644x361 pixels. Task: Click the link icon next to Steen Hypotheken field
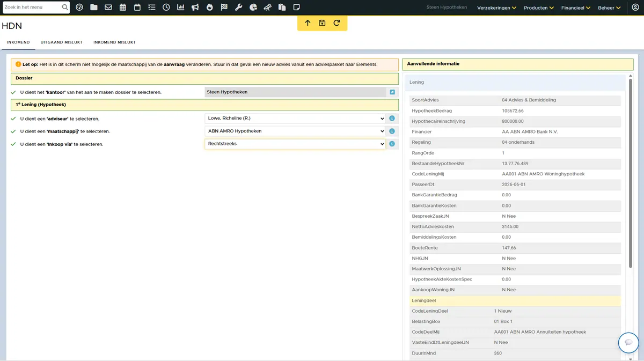(x=392, y=92)
